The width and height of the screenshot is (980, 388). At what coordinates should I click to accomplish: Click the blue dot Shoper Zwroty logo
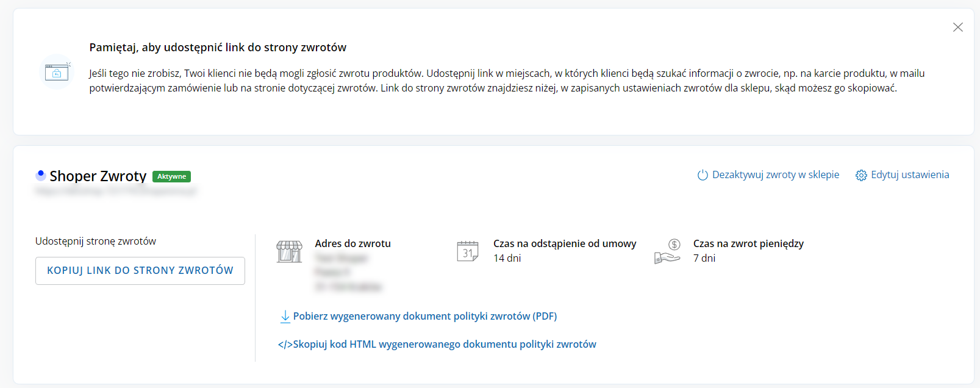pos(41,176)
